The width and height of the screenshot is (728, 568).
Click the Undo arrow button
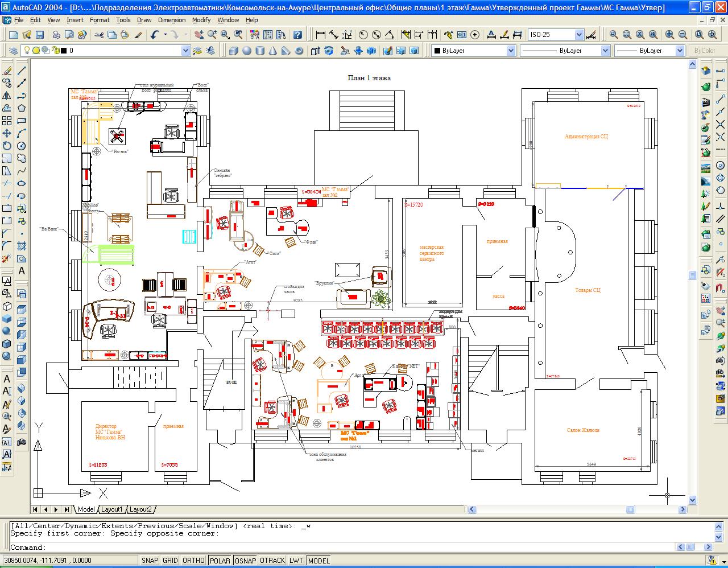pos(155,35)
